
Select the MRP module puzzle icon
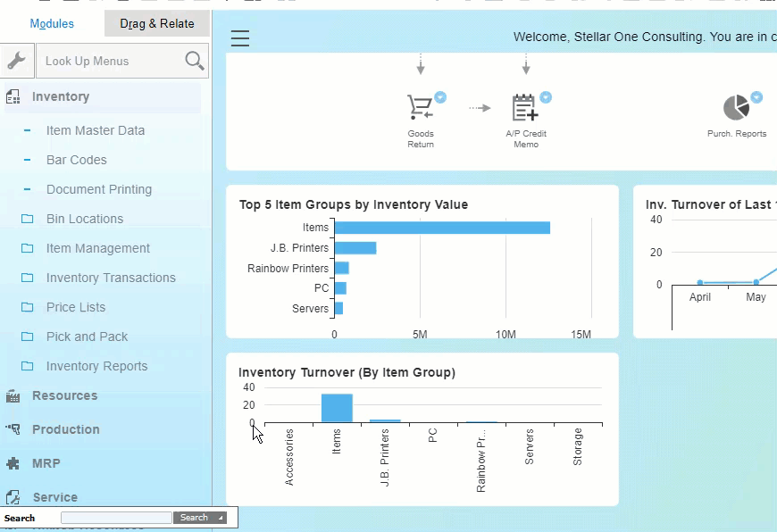pyautogui.click(x=13, y=463)
